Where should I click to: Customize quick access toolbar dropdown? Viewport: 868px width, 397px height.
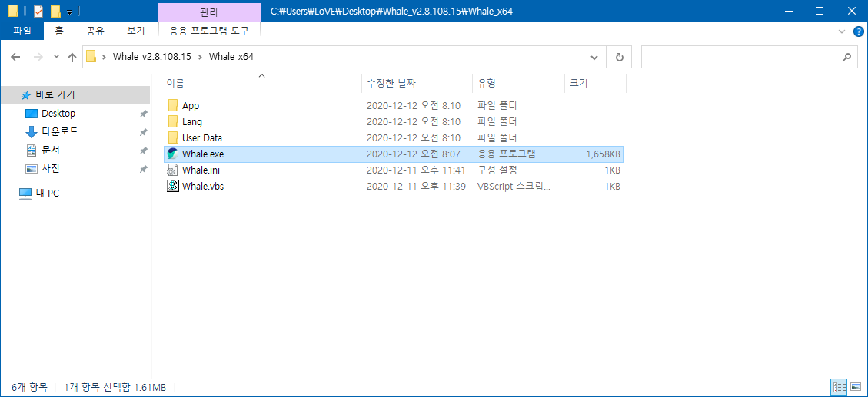pyautogui.click(x=69, y=12)
